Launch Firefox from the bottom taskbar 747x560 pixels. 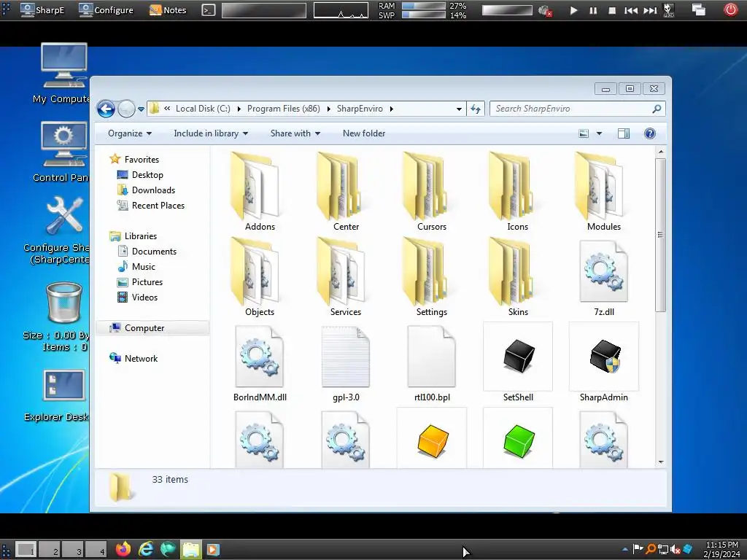[123, 549]
